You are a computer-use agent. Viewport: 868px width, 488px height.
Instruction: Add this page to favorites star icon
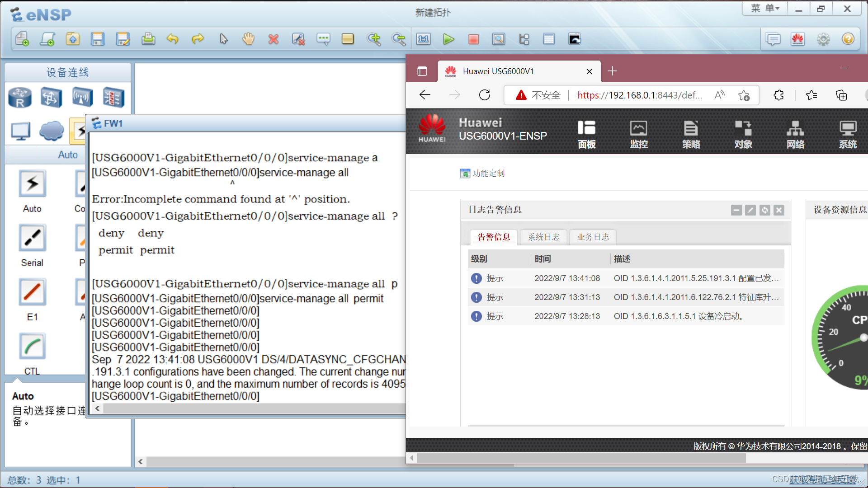point(744,95)
